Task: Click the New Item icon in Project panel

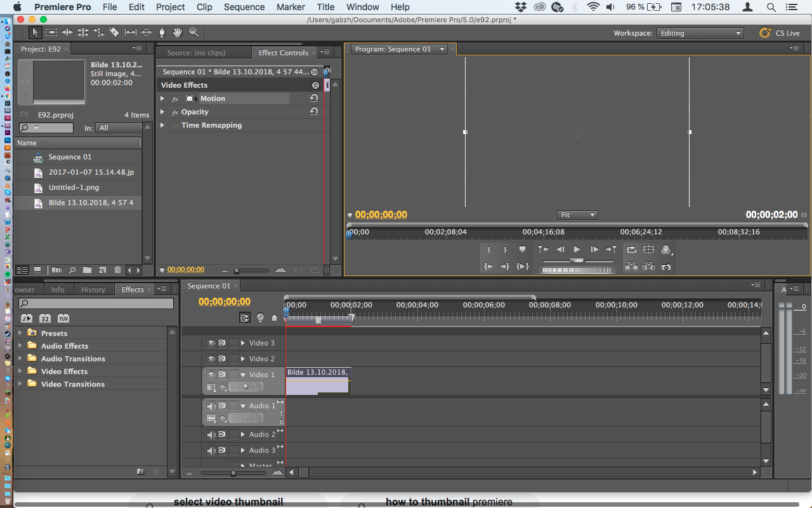Action: pos(102,270)
